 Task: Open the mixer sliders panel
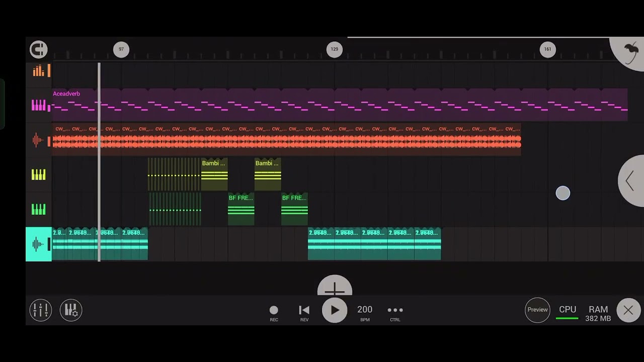pyautogui.click(x=41, y=310)
